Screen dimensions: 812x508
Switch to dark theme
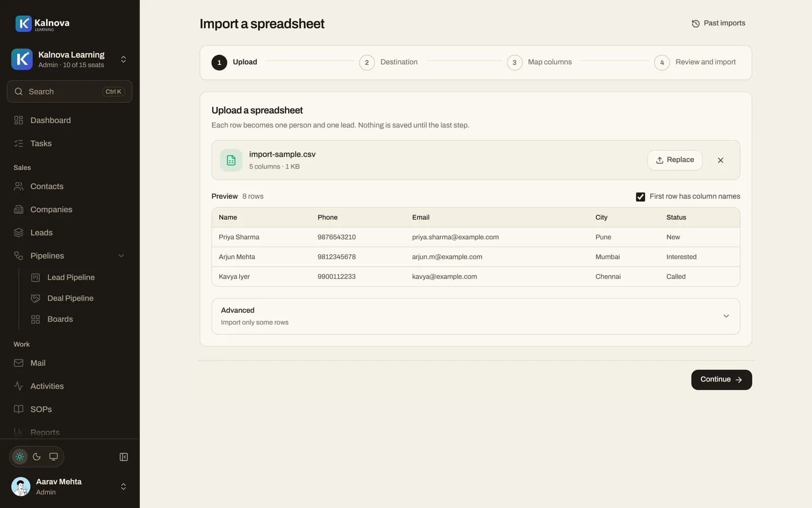pos(37,457)
